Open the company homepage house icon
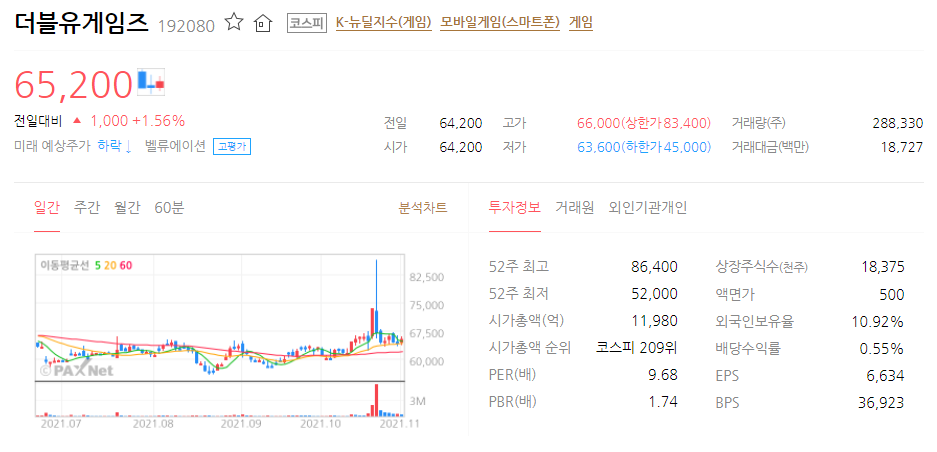 coord(262,23)
